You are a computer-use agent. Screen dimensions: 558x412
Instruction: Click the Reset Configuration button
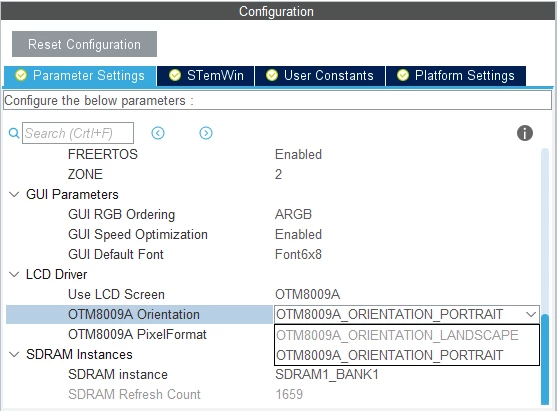pyautogui.click(x=84, y=44)
